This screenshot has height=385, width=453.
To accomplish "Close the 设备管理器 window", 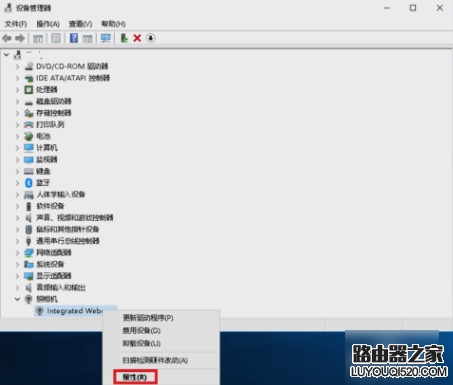I will [440, 8].
